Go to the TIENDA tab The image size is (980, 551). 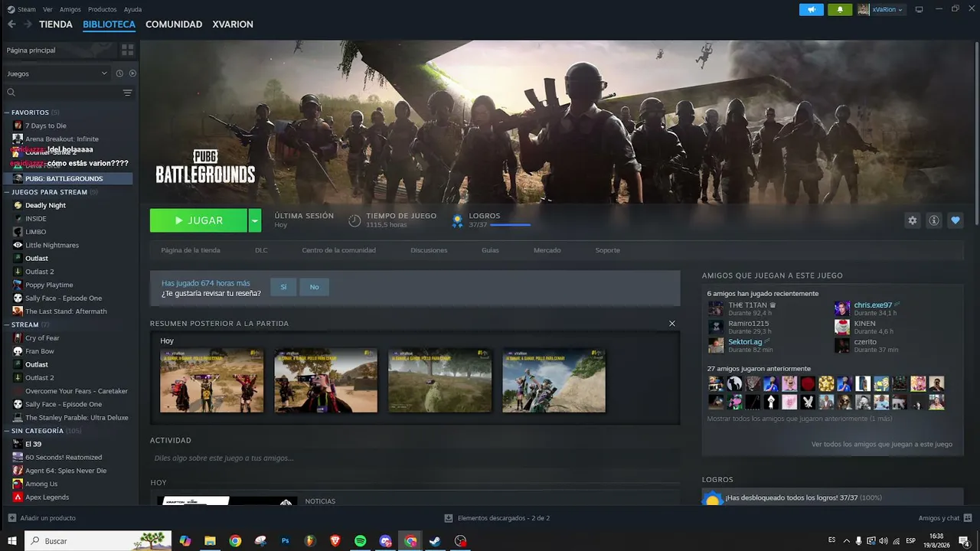tap(56, 24)
